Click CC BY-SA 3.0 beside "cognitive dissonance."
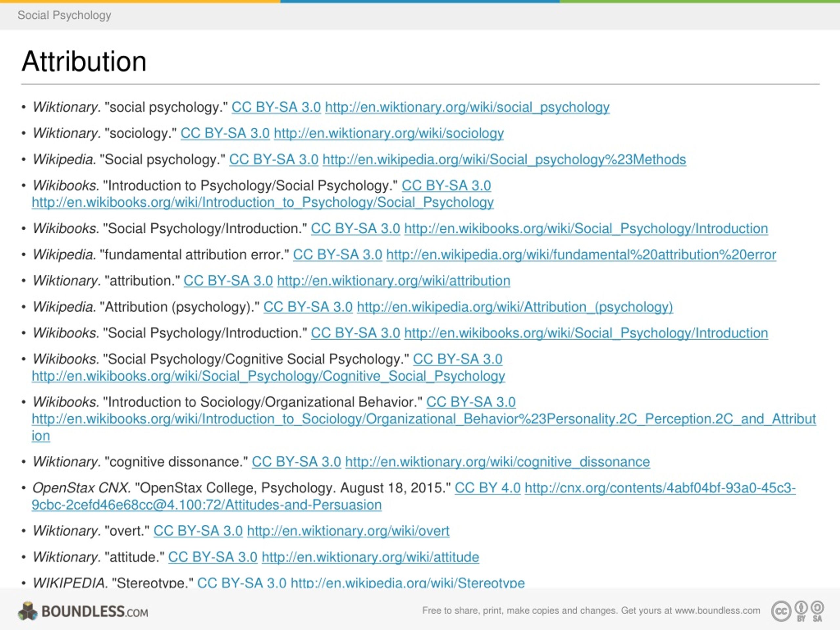 296,462
